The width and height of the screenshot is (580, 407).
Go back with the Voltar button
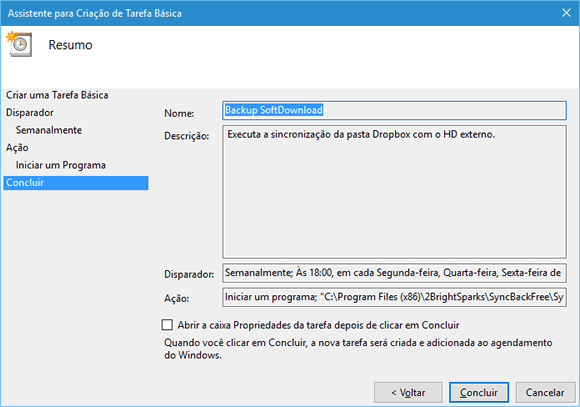pyautogui.click(x=408, y=392)
